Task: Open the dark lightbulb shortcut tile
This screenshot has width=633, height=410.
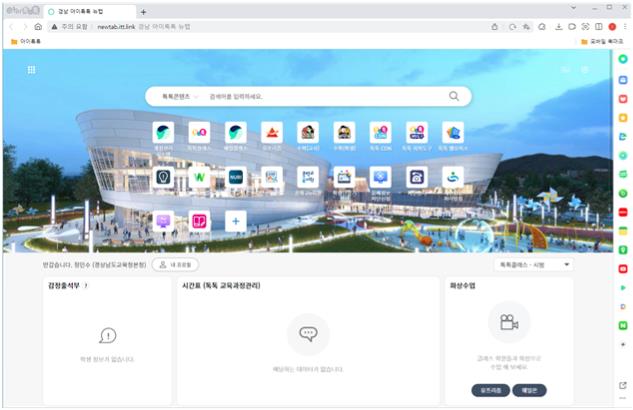Action: pos(163,177)
